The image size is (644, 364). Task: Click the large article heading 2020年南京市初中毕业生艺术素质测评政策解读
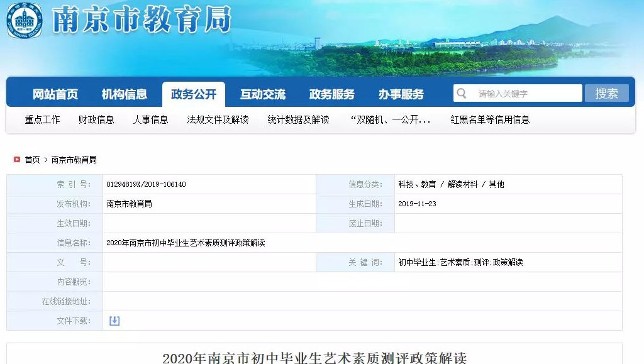click(x=314, y=358)
